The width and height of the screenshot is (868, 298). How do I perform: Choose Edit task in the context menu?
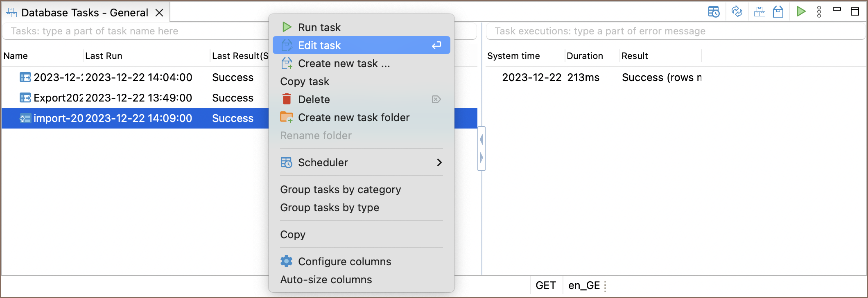[319, 45]
